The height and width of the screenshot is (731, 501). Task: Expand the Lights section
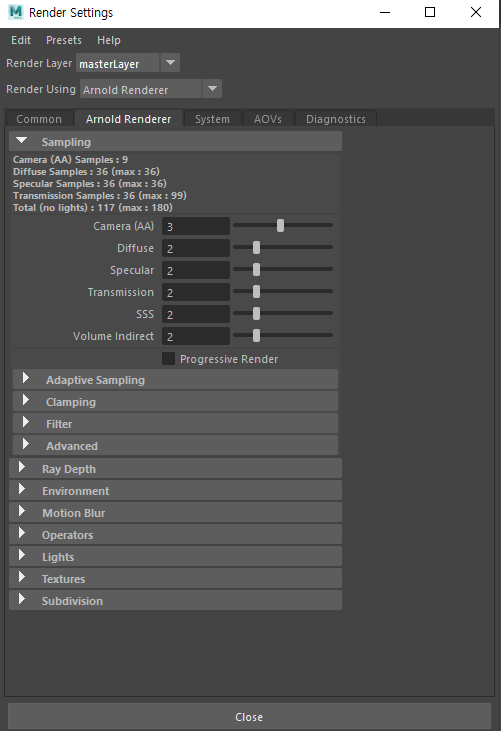tap(175, 556)
